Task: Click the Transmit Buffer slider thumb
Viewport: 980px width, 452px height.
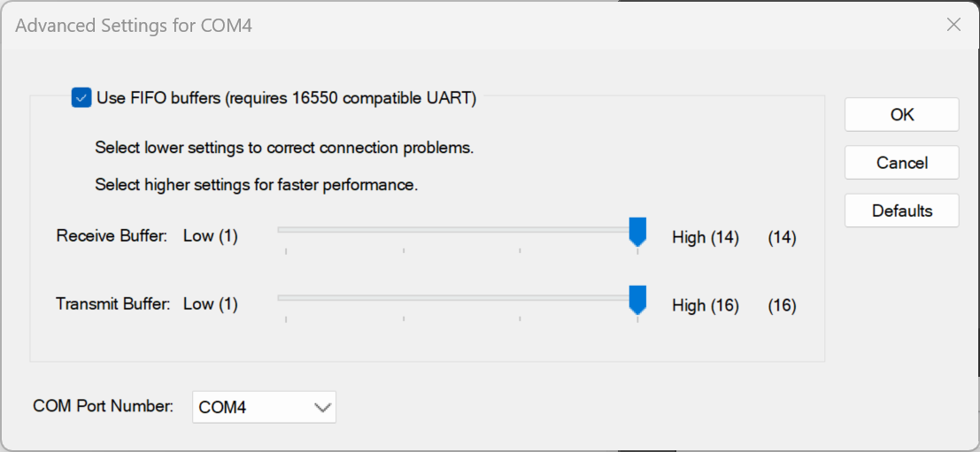Action: click(637, 300)
